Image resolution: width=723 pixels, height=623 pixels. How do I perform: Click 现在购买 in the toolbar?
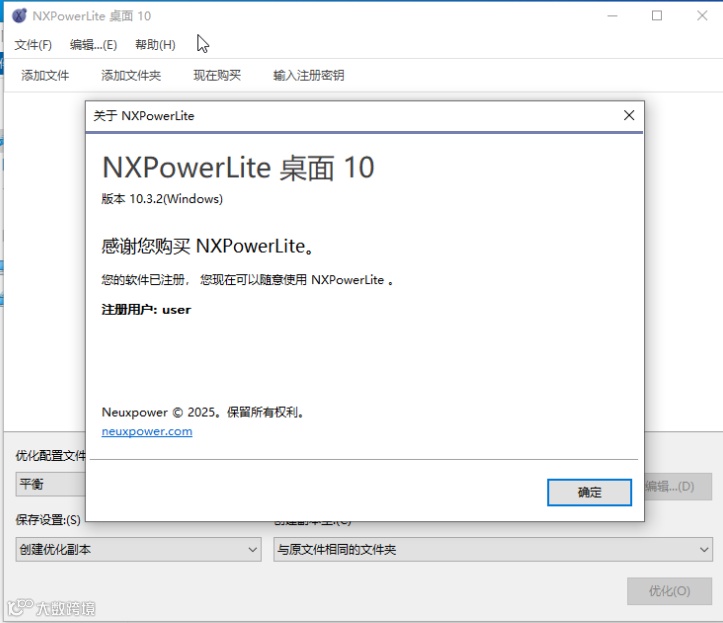pos(217,75)
